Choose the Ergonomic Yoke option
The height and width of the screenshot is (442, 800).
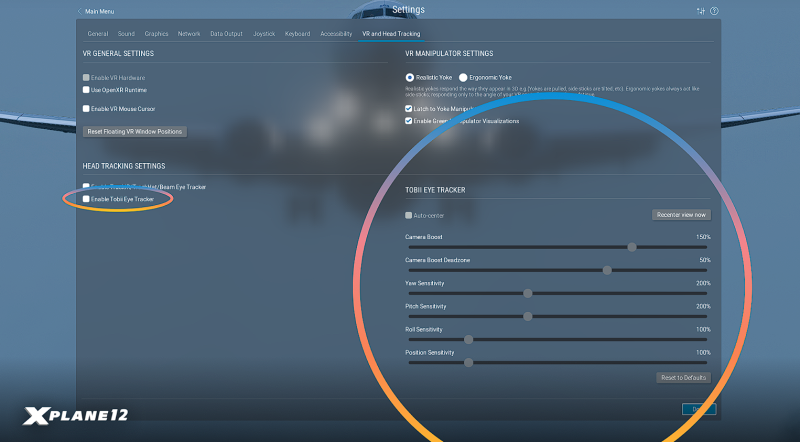463,77
